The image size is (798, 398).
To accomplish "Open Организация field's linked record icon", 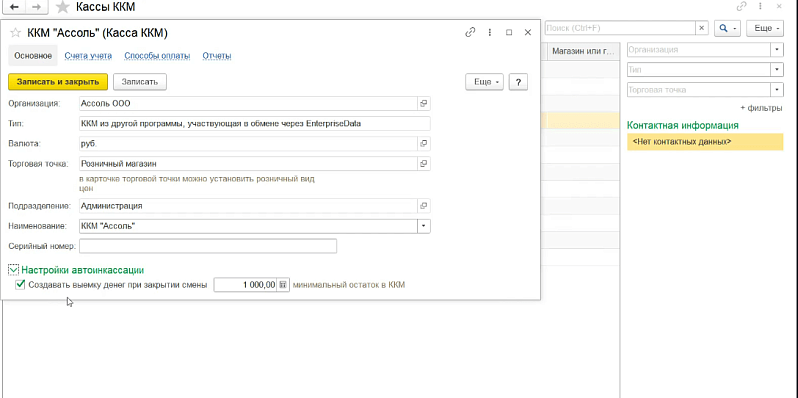I will coord(423,103).
